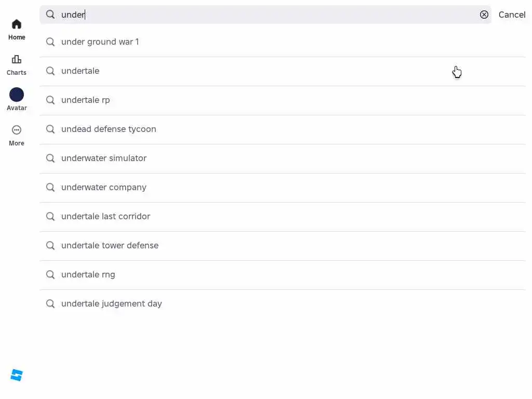This screenshot has width=532, height=399.
Task: Choose 'underwater simulator' from suggestions
Action: click(x=104, y=158)
